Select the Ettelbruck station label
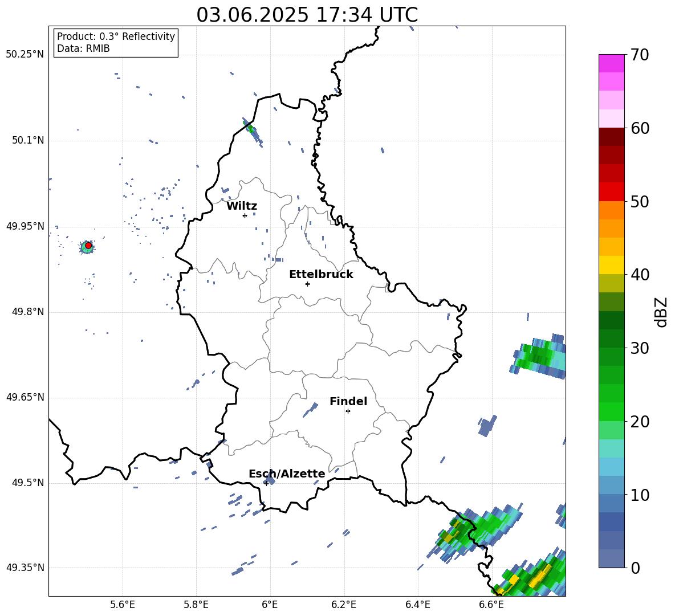 (321, 275)
